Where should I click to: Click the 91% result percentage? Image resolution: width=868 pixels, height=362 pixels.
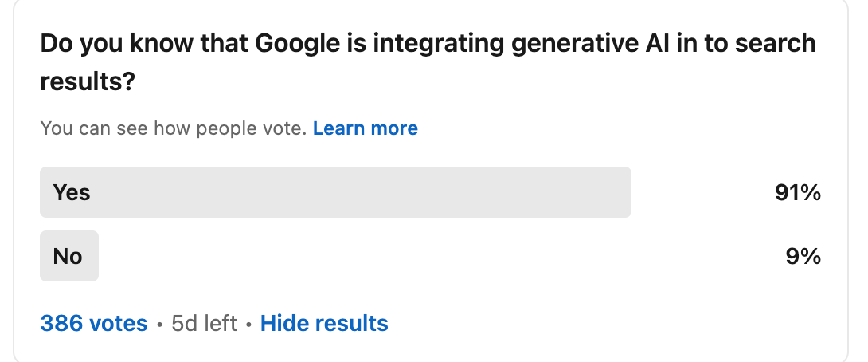pyautogui.click(x=797, y=192)
